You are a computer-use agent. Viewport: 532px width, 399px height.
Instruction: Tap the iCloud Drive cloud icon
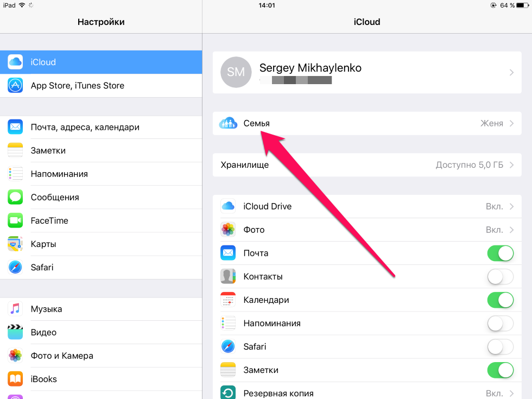[x=228, y=206]
